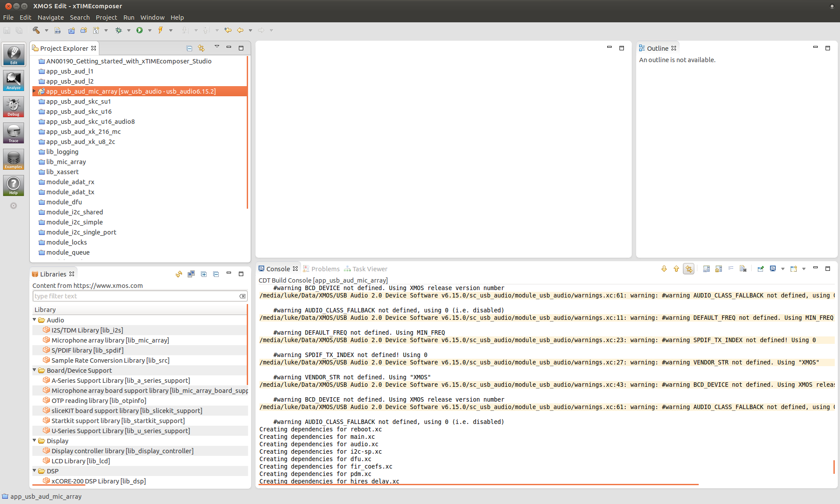This screenshot has width=840, height=504.
Task: Pin Console icon
Action: coord(760,269)
